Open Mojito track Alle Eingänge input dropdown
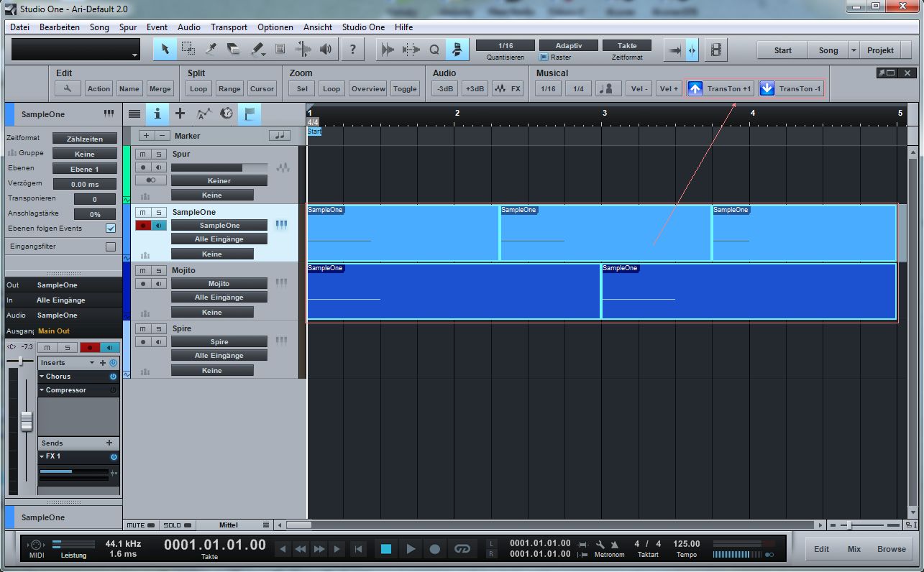Screen dimensions: 924x572 (x=219, y=297)
